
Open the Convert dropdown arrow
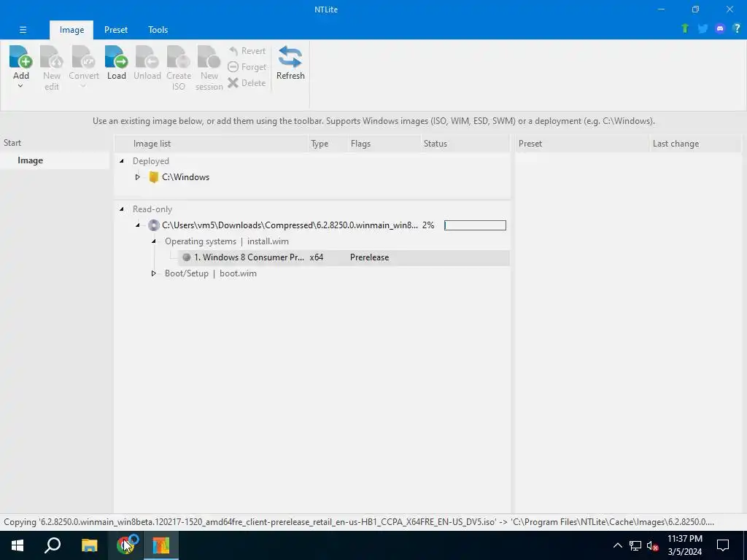point(83,87)
